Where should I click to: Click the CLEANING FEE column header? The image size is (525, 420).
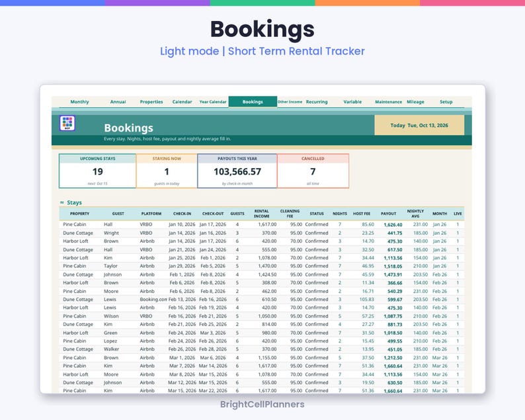coord(290,214)
